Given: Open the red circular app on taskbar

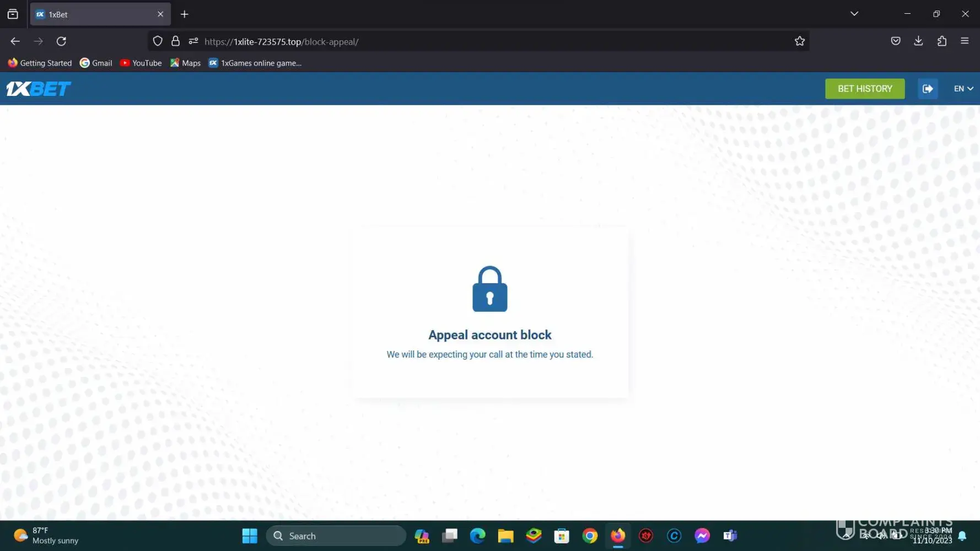Looking at the screenshot, I should coord(646,536).
